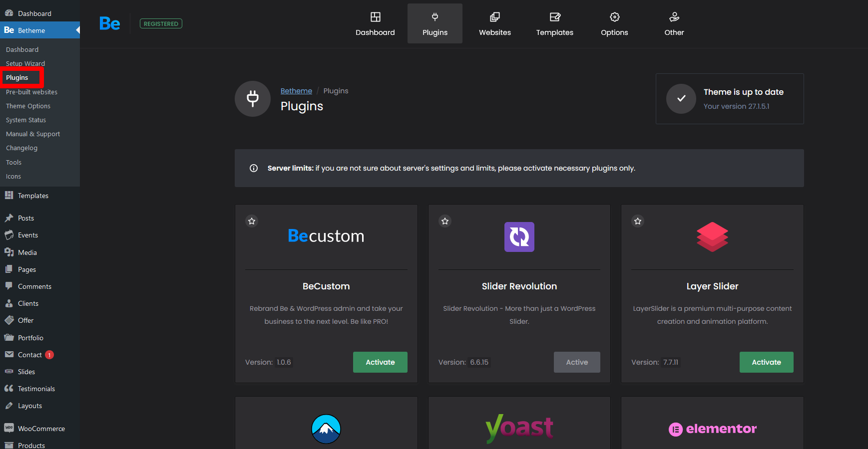The image size is (868, 449).
Task: Open Tools submenu item
Action: (x=13, y=163)
